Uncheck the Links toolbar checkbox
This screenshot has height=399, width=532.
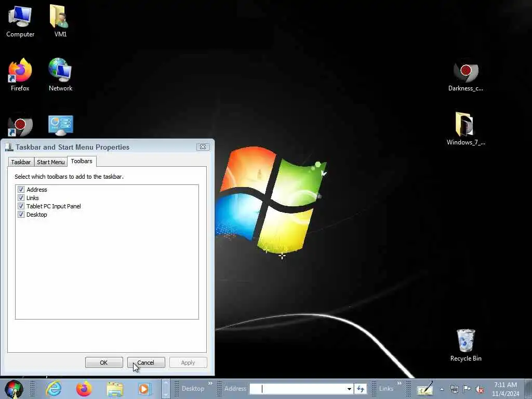point(21,197)
